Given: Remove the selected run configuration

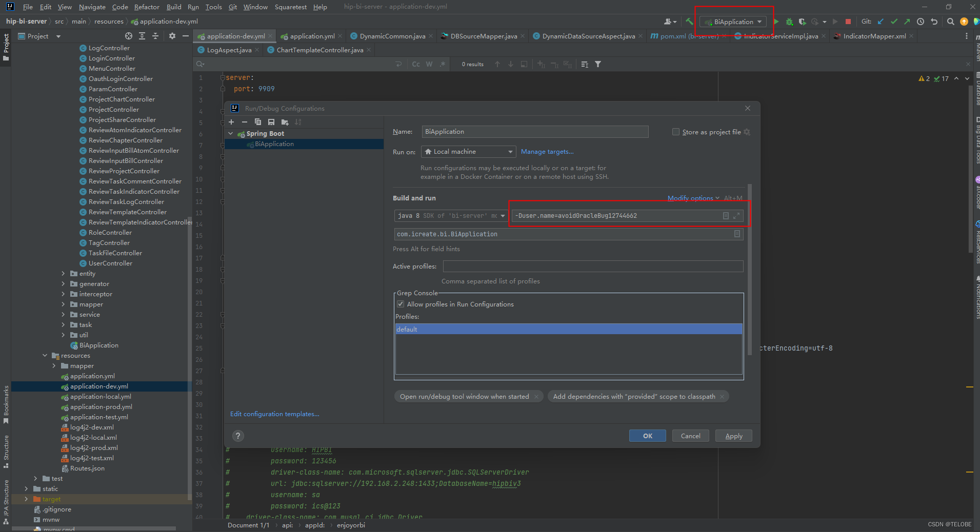Looking at the screenshot, I should point(245,122).
